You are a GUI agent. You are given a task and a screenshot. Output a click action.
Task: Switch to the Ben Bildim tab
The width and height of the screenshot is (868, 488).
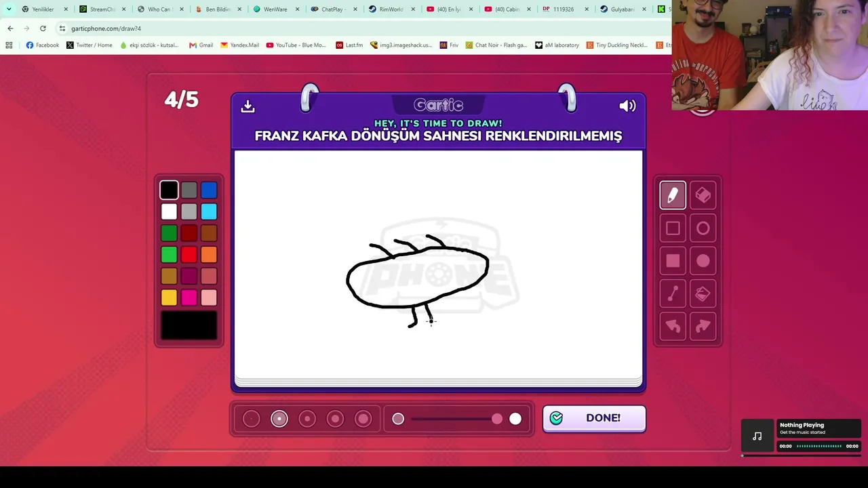tap(218, 9)
